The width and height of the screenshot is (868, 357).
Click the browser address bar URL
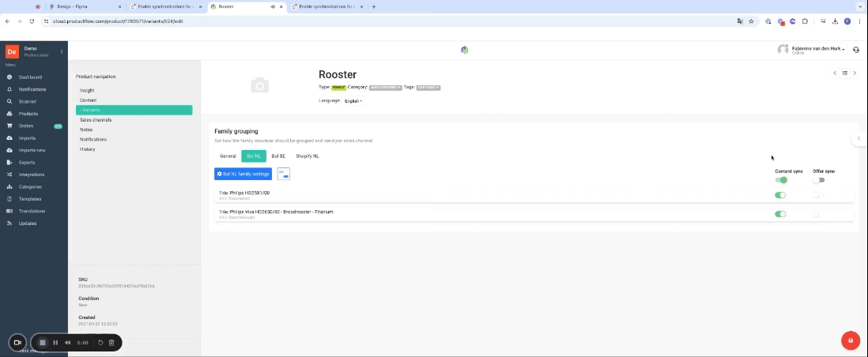[x=118, y=21]
